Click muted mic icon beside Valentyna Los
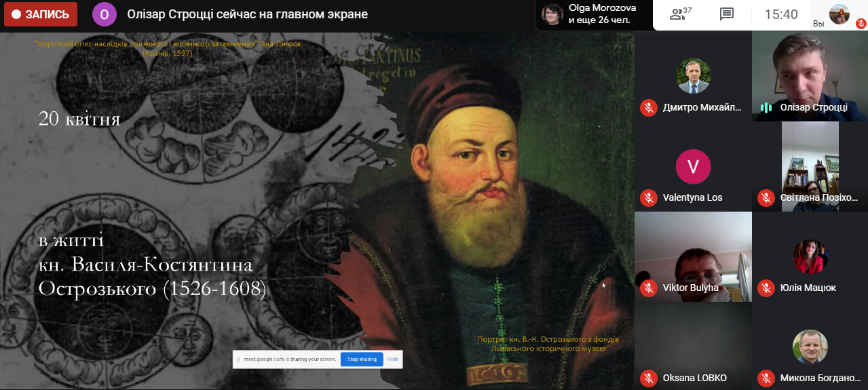This screenshot has height=390, width=868. pos(648,197)
